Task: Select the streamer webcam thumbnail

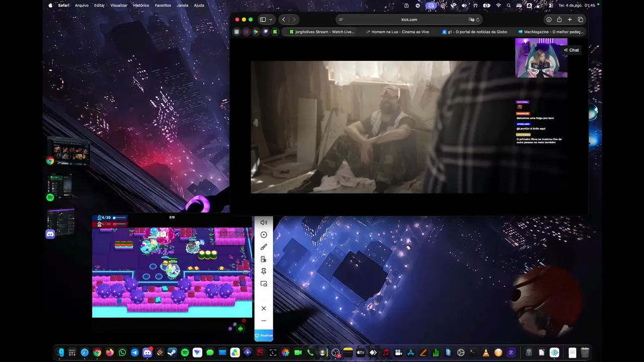Action: (541, 58)
